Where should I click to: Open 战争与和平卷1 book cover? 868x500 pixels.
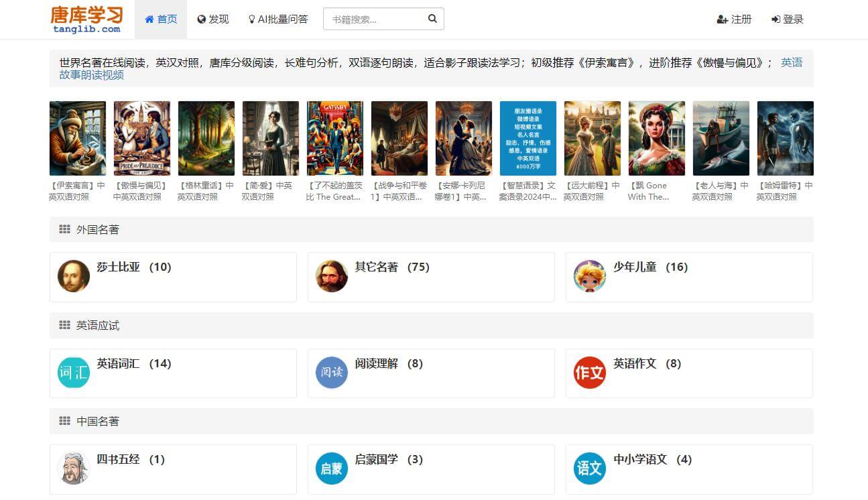point(399,138)
